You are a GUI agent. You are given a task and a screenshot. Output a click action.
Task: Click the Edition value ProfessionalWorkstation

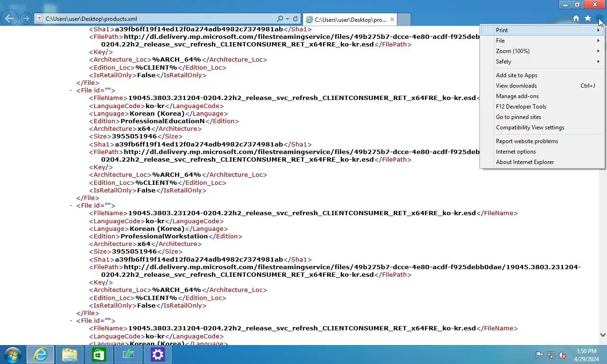coord(164,236)
